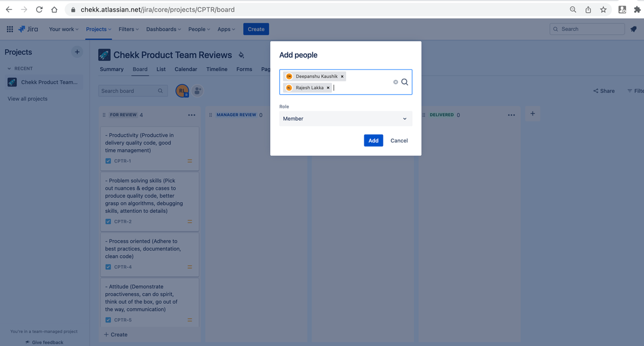
Task: Click the Search board input field
Action: (133, 91)
